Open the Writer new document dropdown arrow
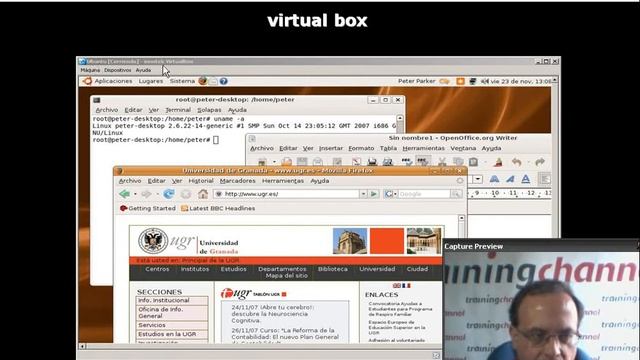Screen dimensions: 640x360 click(x=274, y=162)
